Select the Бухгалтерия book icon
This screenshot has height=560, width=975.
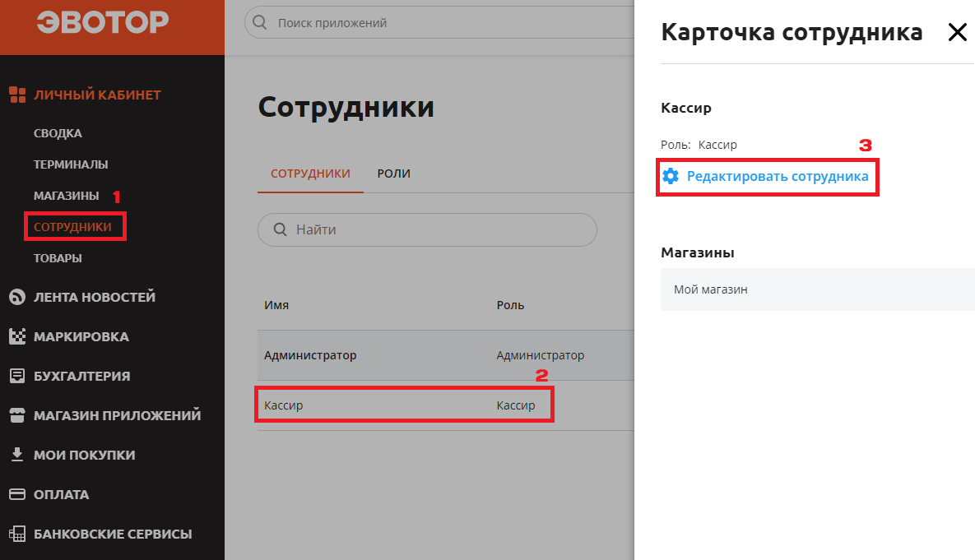coord(16,375)
